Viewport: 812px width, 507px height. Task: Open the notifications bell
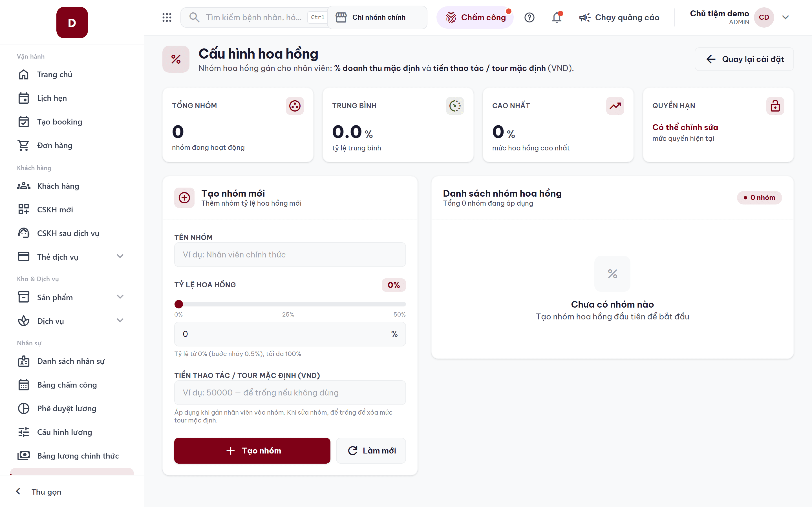point(557,17)
